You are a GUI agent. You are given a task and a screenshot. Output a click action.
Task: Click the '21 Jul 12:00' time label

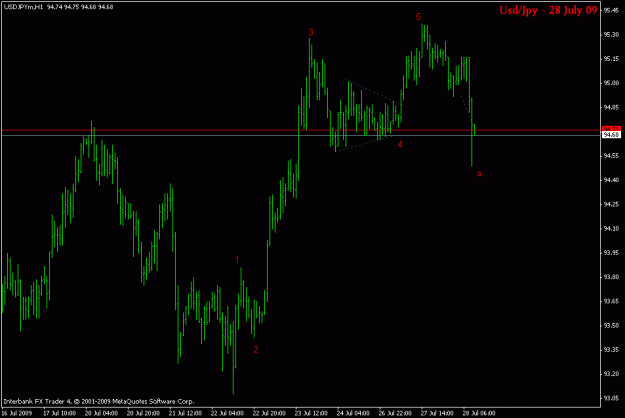(x=185, y=413)
